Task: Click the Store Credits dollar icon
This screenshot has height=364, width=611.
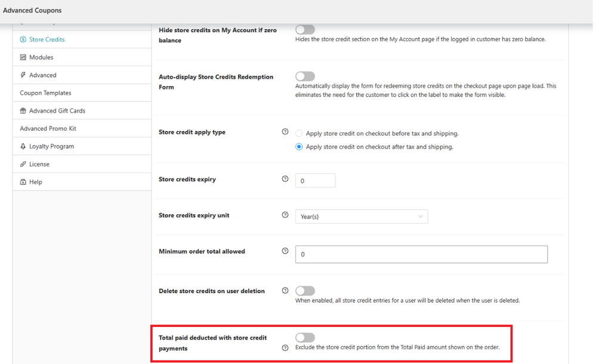Action: (x=23, y=39)
